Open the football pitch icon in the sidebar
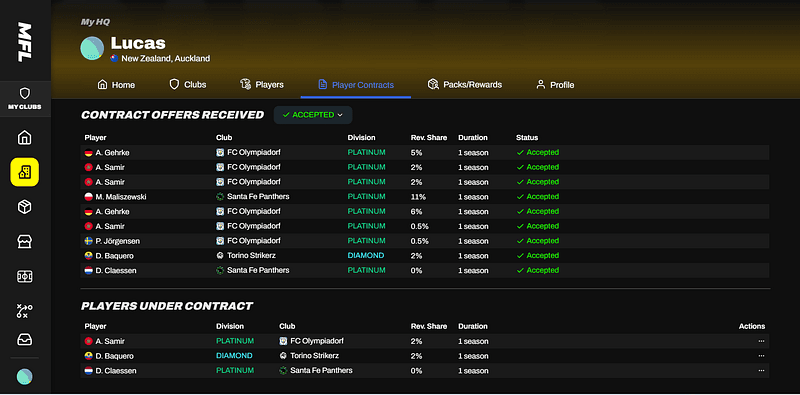800x395 pixels. click(x=24, y=276)
